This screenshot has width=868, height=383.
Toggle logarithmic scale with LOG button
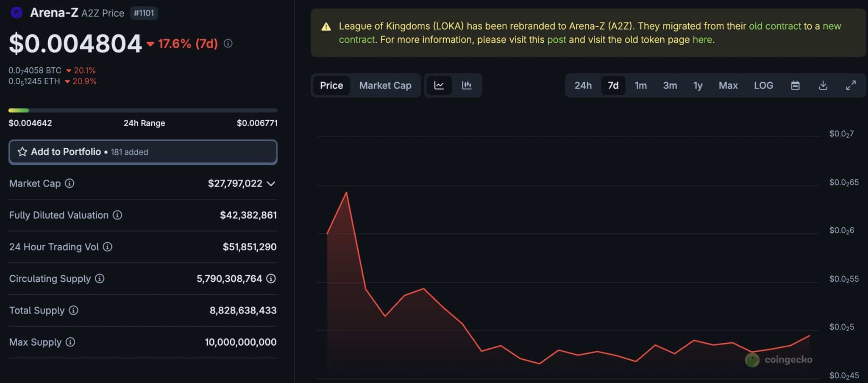[763, 85]
